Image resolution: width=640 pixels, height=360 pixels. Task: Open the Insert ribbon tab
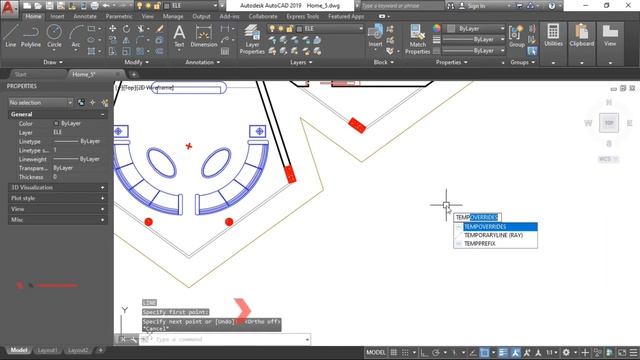click(57, 16)
